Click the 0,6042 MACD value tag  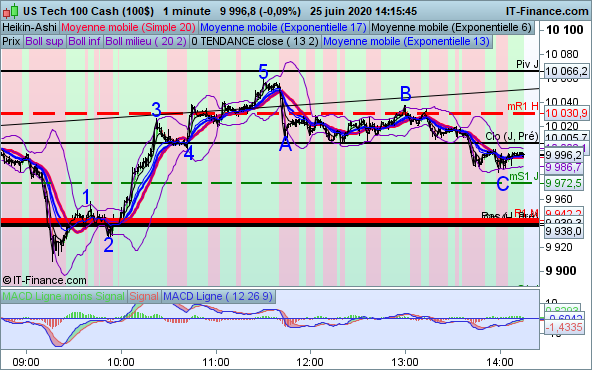[x=563, y=318]
